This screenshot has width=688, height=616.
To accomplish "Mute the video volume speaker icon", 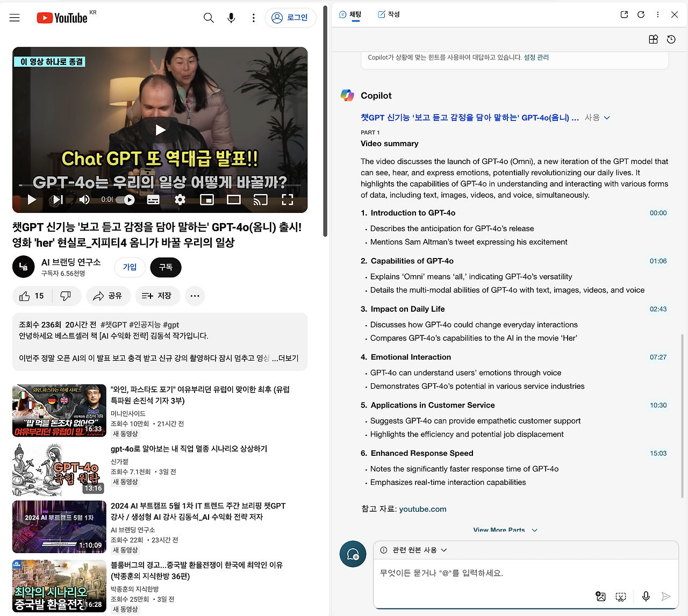I will (x=84, y=200).
